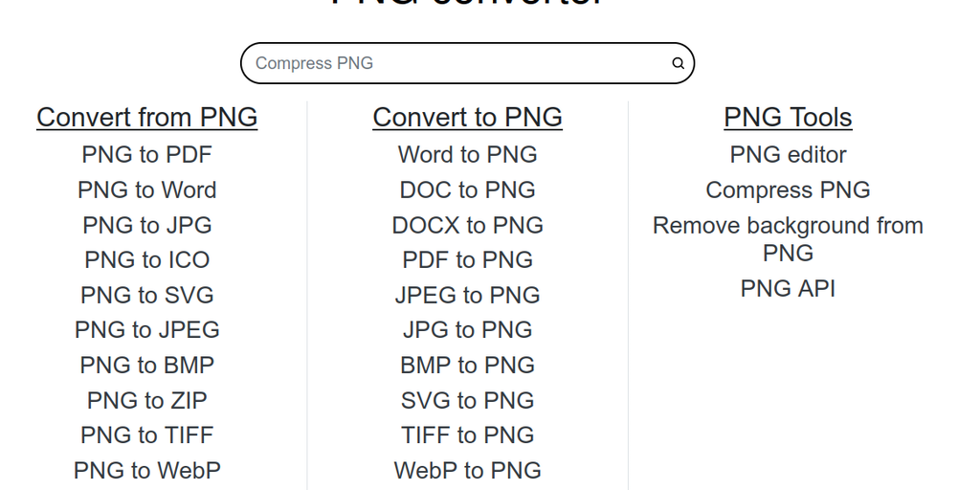Select PDF to PNG link
Viewport: 980px width, 490px height.
(x=467, y=260)
